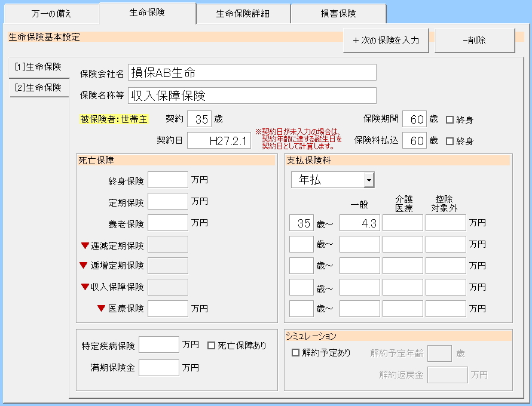Click red triangle beside 収入保障保険
The width and height of the screenshot is (532, 406).
(85, 287)
